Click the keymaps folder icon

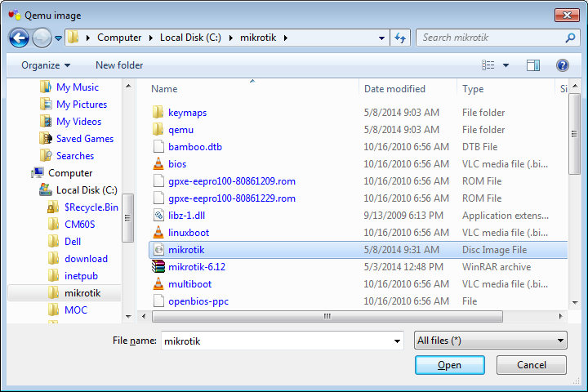[x=158, y=112]
